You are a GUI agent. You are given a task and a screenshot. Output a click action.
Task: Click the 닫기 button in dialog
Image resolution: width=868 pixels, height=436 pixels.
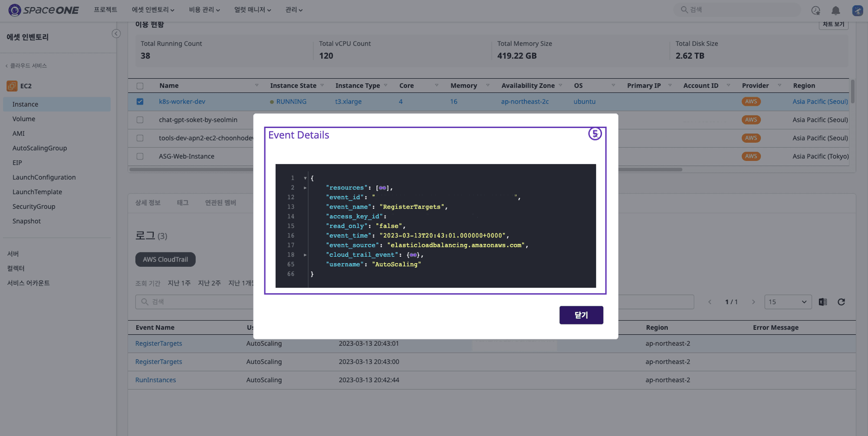[x=581, y=315]
